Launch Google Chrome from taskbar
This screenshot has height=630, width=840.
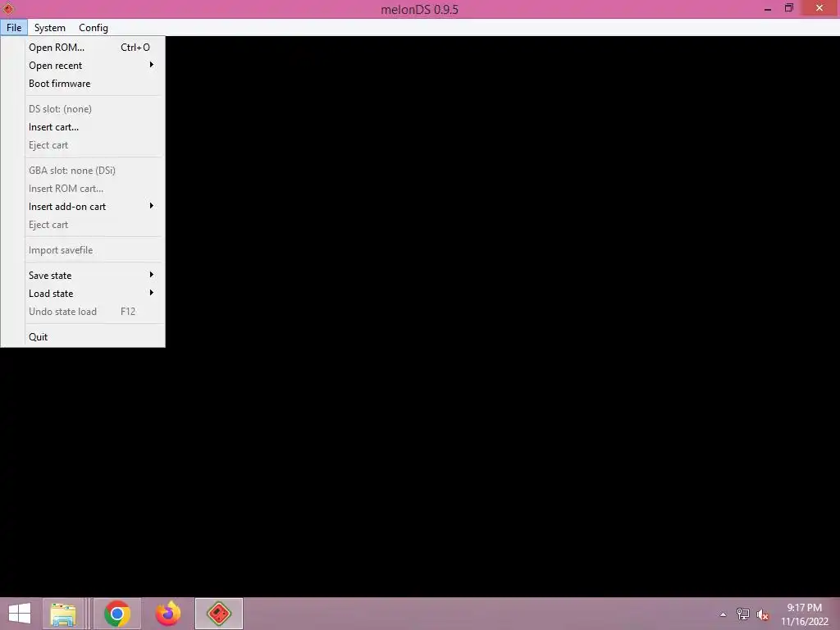coord(117,614)
